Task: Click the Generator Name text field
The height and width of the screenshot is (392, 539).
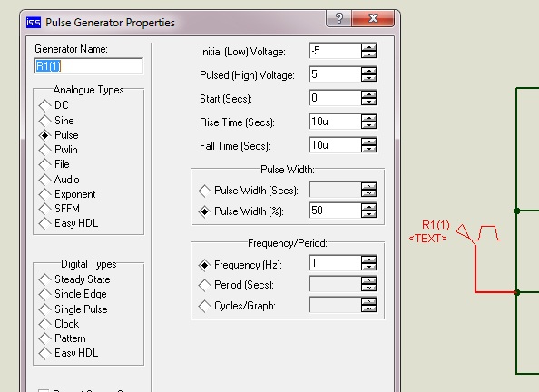Action: tap(89, 66)
